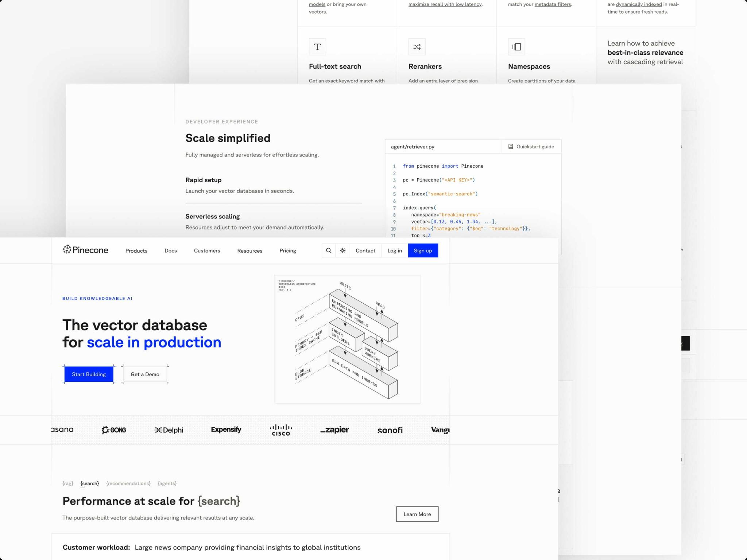Click the Namespaces panel icon
The height and width of the screenshot is (560, 747).
click(x=516, y=47)
